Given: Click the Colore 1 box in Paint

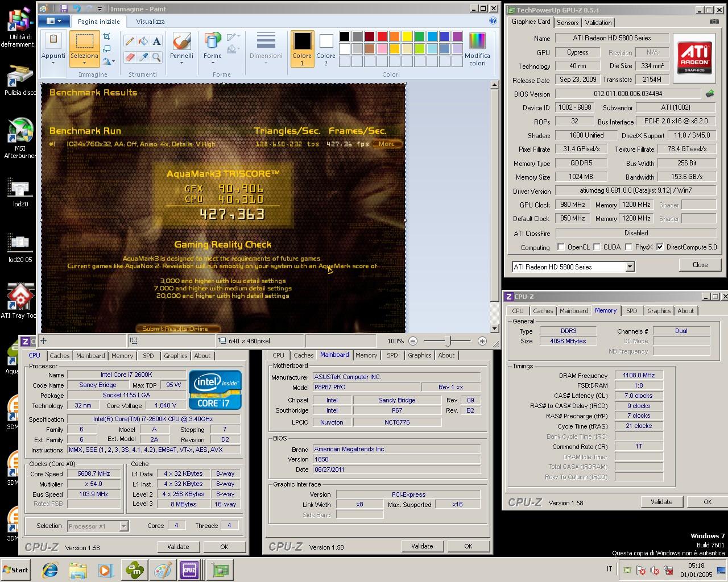Looking at the screenshot, I should 302,49.
